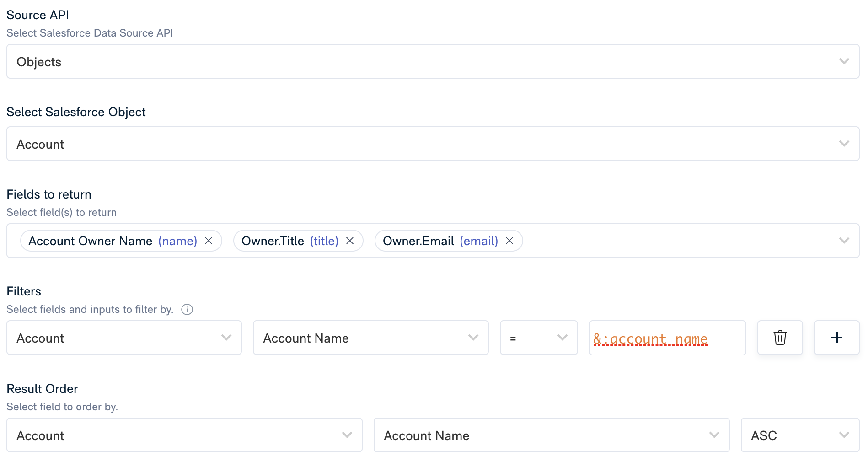Click Account Owner Name field chip
The width and height of the screenshot is (868, 462).
(91, 241)
